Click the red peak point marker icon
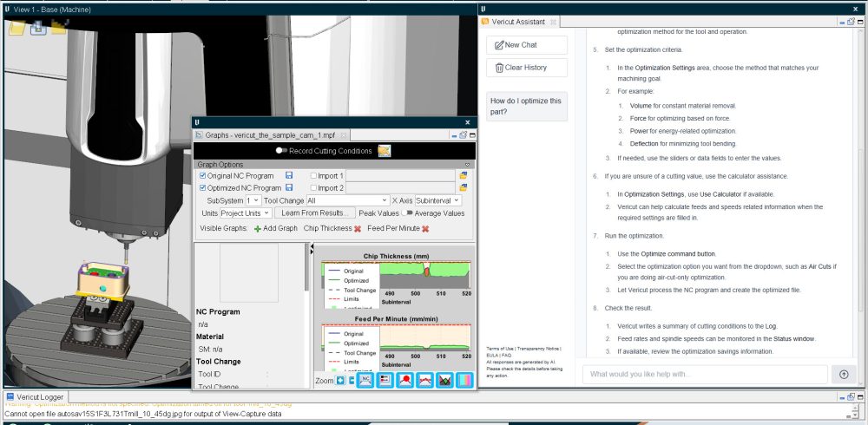Image resolution: width=868 pixels, height=425 pixels. coord(405,380)
